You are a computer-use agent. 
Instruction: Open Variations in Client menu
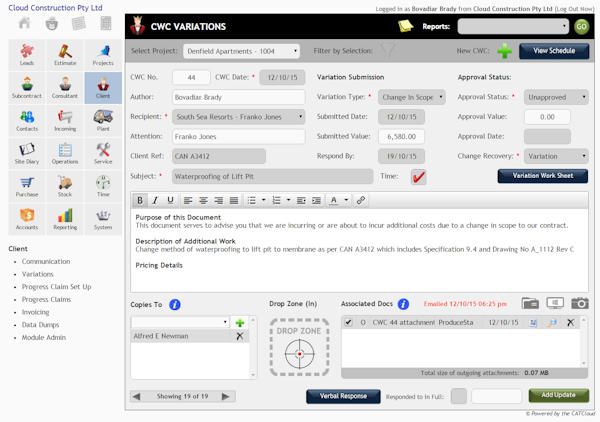[38, 274]
